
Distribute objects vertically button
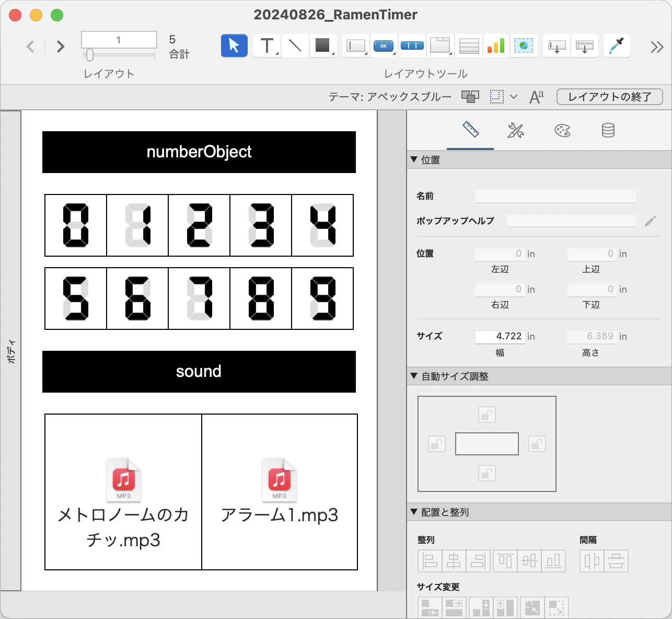point(616,561)
